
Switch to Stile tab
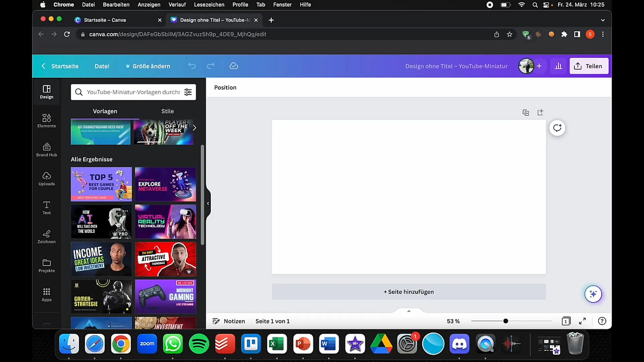pos(167,111)
